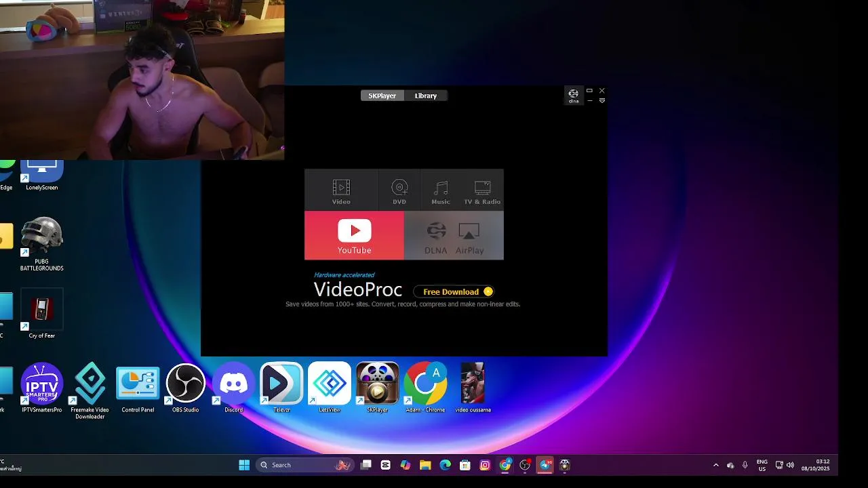The width and height of the screenshot is (868, 488).
Task: Select the IPTVSmartersPro desktop shortcut
Action: tap(42, 388)
